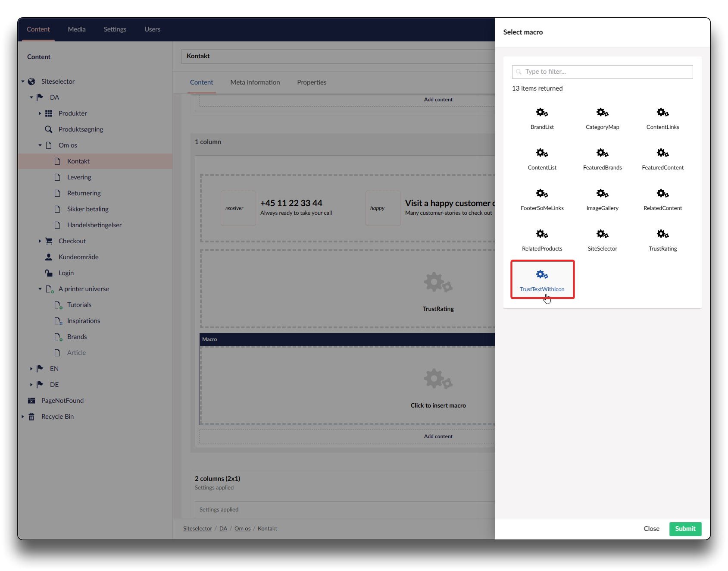Screen dimensions: 728x571
Task: Open the Levering page in tree
Action: pos(79,177)
